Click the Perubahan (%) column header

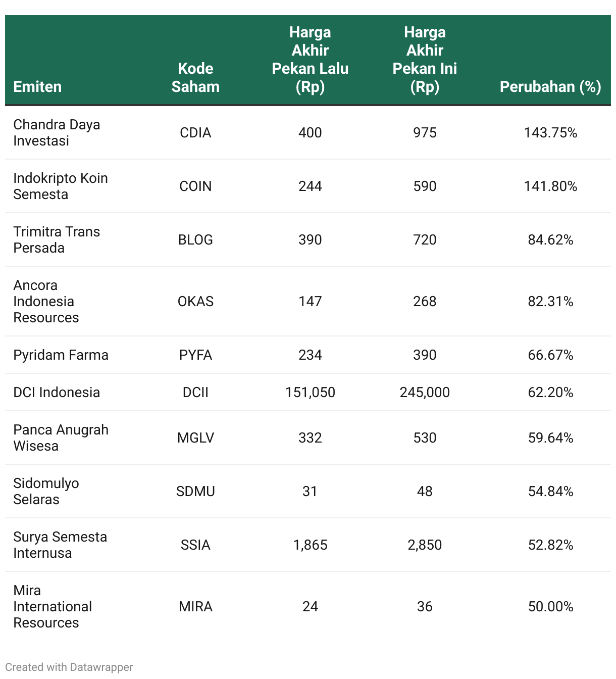[550, 87]
